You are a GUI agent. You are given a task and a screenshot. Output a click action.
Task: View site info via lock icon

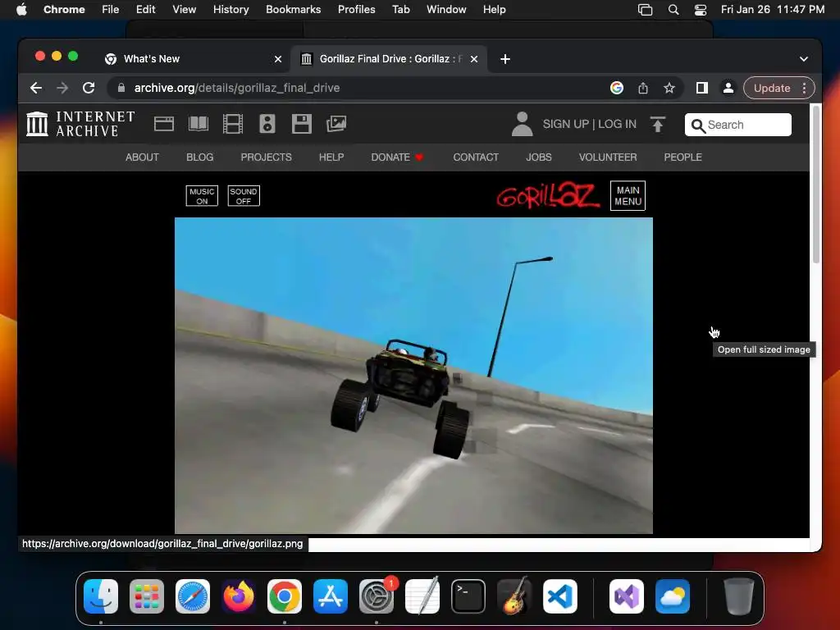click(121, 88)
